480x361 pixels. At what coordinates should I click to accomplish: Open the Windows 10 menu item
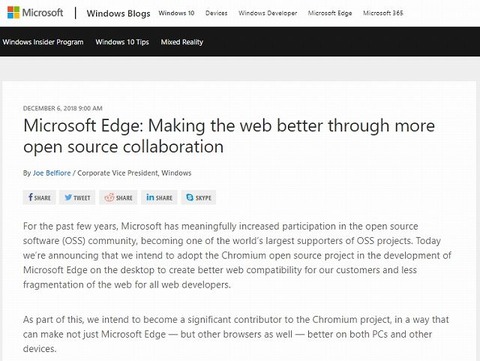pos(176,13)
